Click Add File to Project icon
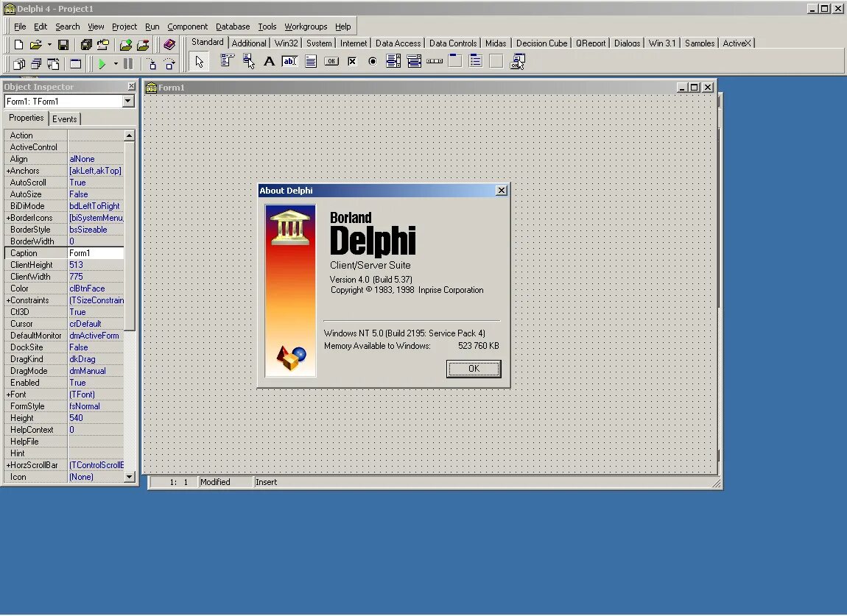 coord(126,45)
